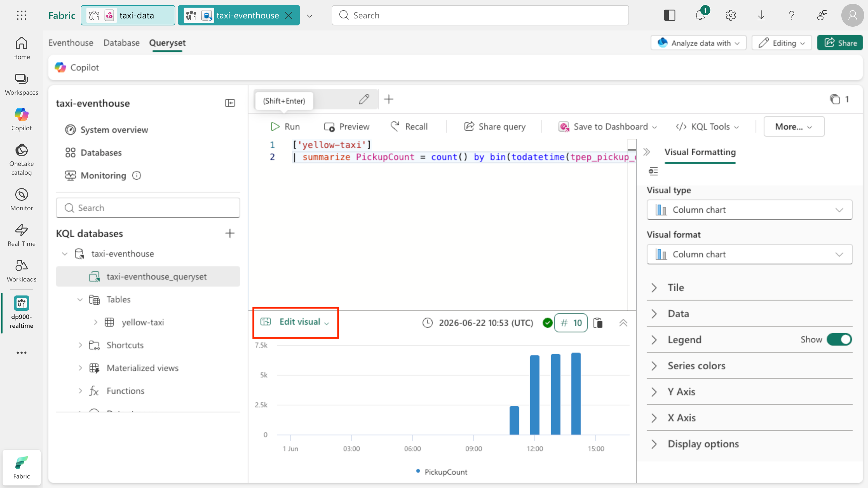This screenshot has height=488, width=868.
Task: Click the formatting options list icon
Action: point(653,171)
